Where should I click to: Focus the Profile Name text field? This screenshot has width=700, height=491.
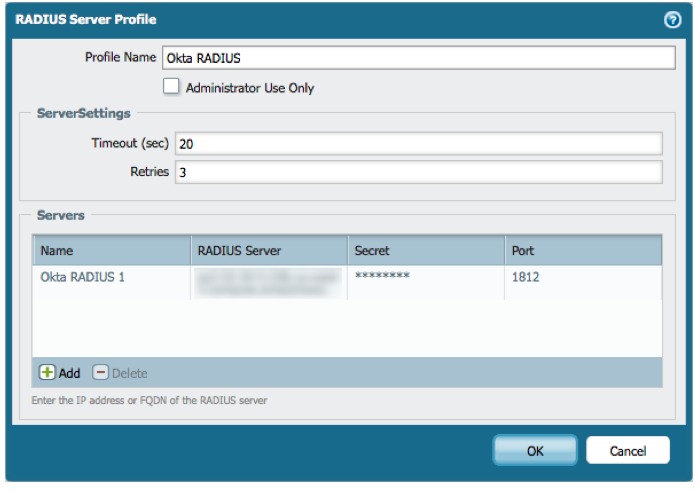pos(419,58)
